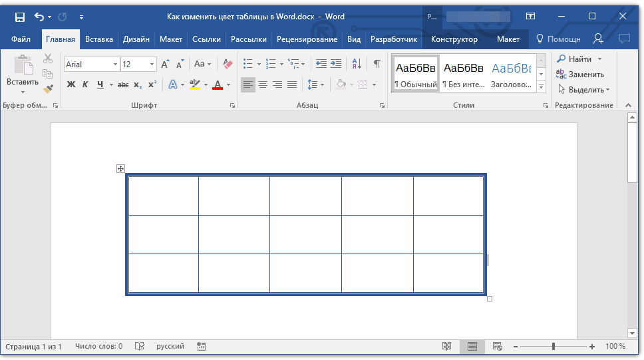The width and height of the screenshot is (644, 360).
Task: Toggle bold formatting Ж
Action: click(71, 85)
